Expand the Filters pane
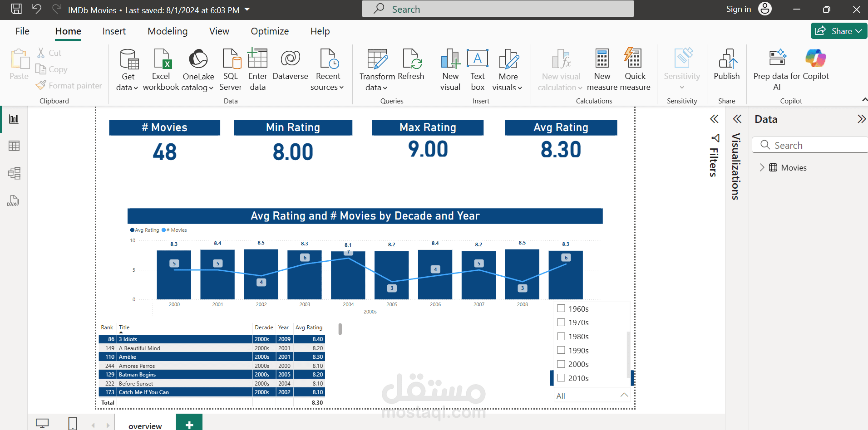The height and width of the screenshot is (430, 868). [714, 119]
